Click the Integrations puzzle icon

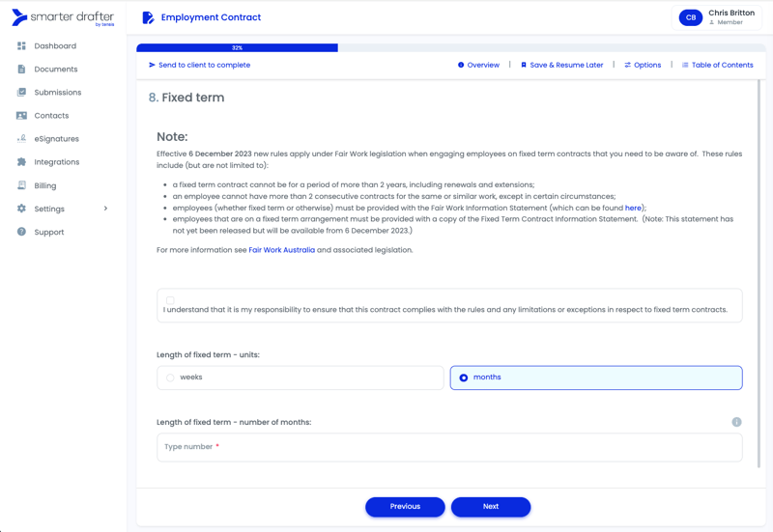coord(21,162)
